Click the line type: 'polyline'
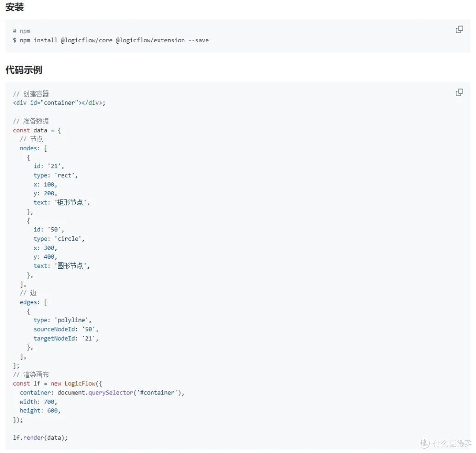Viewport: 476px width, 453px height. (x=63, y=320)
